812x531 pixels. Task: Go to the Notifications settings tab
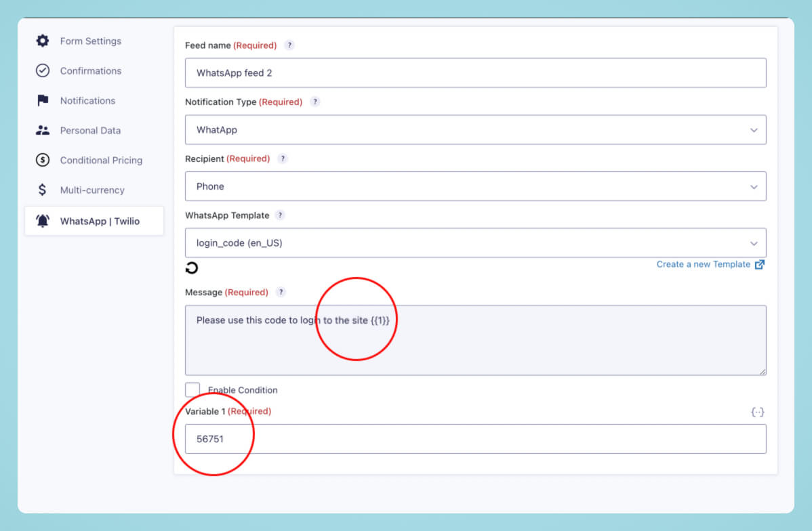(x=87, y=100)
